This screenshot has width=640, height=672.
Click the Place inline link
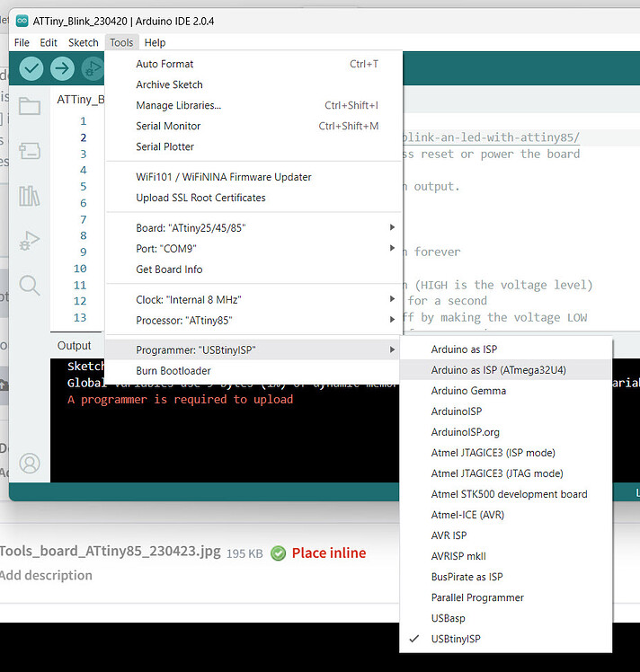(x=329, y=553)
